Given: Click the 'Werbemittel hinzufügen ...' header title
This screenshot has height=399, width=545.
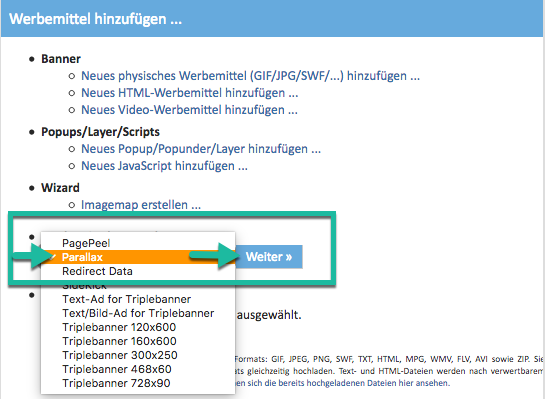Looking at the screenshot, I should [95, 19].
